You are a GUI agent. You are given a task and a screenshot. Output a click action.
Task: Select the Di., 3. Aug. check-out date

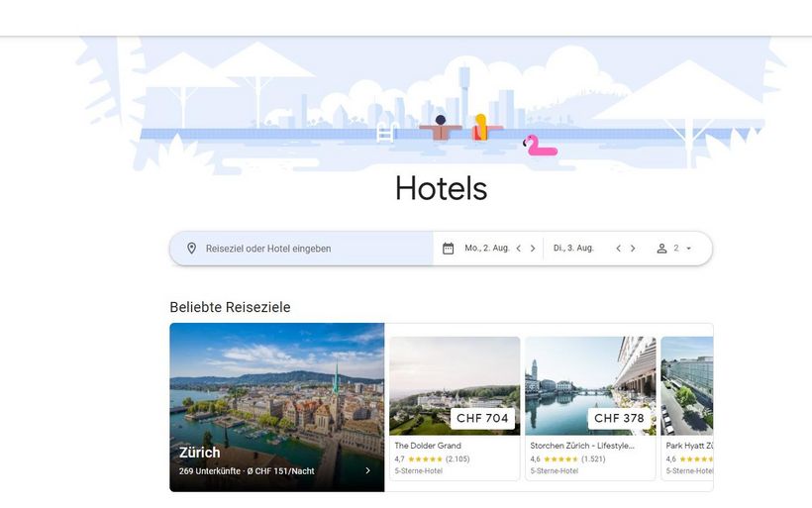click(573, 248)
